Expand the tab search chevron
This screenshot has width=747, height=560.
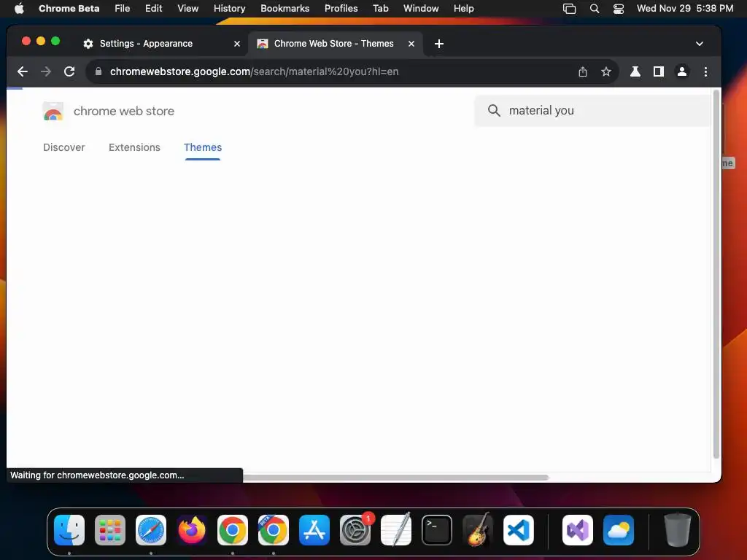(x=700, y=44)
